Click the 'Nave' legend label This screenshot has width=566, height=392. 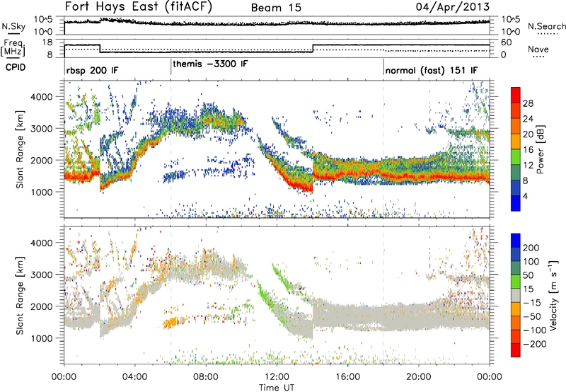(x=538, y=50)
